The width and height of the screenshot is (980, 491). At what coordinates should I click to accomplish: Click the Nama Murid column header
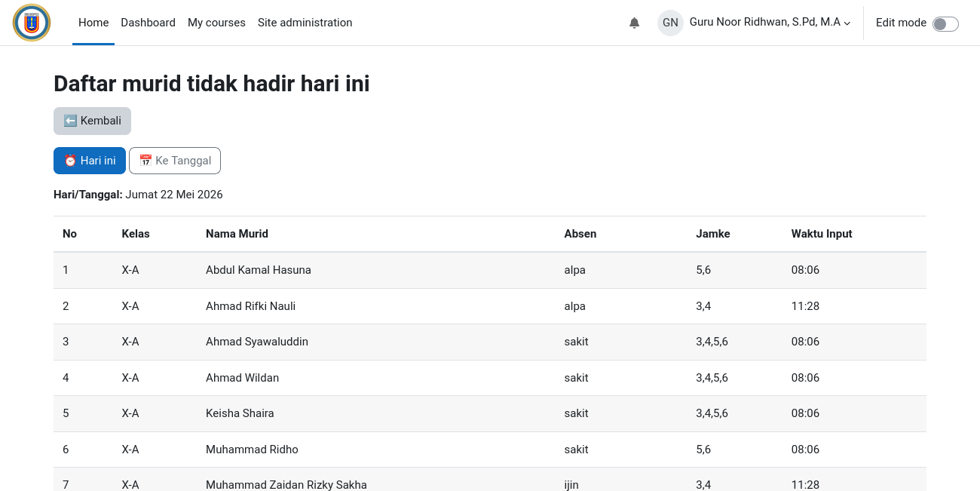(x=237, y=234)
